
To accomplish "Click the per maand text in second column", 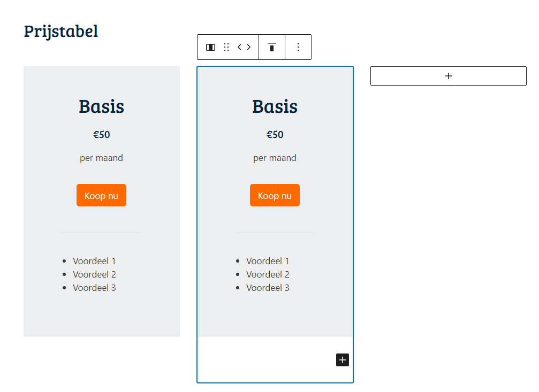I will point(275,158).
